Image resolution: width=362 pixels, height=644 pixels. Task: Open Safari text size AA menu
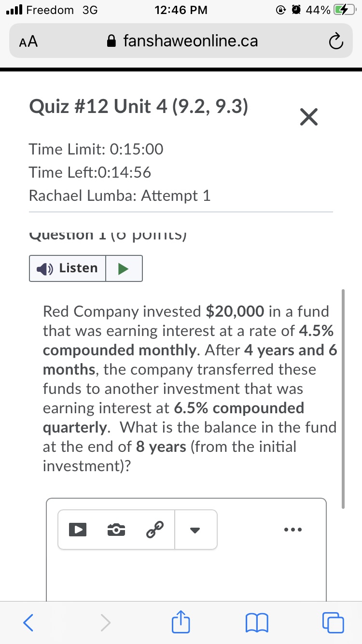(x=29, y=42)
